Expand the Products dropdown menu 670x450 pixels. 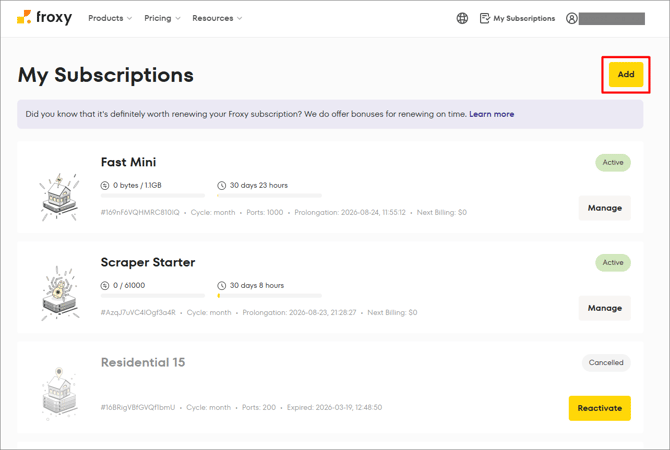[x=110, y=18]
